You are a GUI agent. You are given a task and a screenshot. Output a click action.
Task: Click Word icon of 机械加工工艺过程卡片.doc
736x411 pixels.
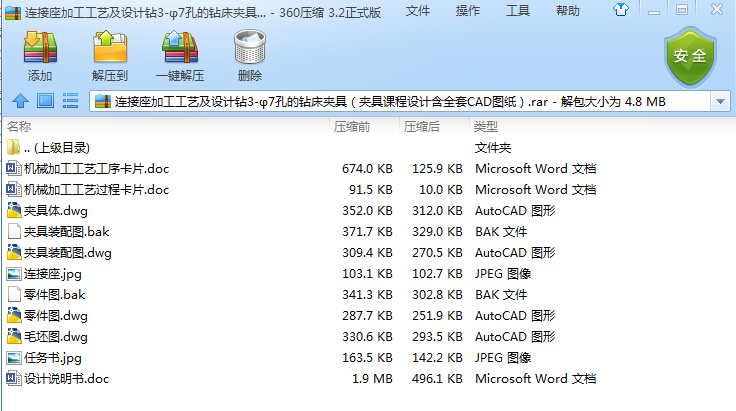pos(14,190)
